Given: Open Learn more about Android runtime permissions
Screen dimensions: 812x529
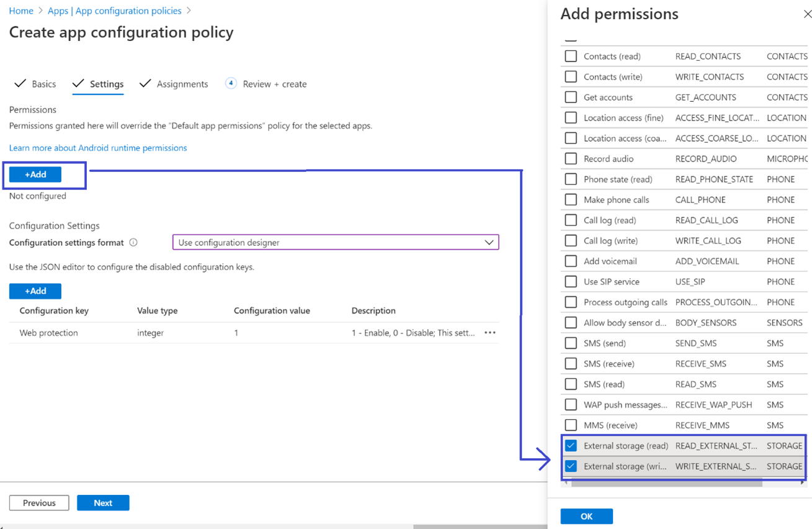Looking at the screenshot, I should (x=98, y=148).
